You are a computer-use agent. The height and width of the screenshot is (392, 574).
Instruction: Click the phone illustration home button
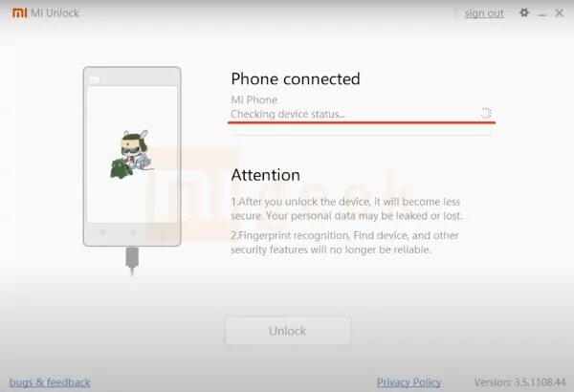133,232
